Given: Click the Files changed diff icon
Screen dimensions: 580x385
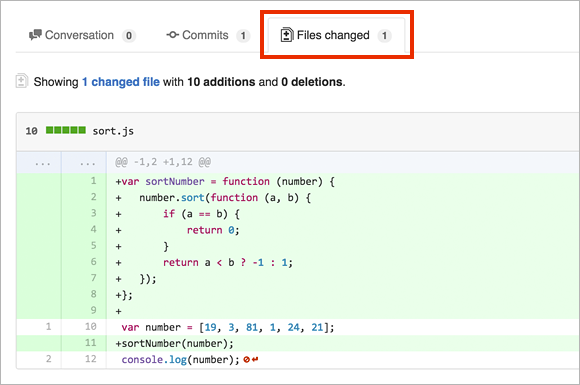Looking at the screenshot, I should (287, 35).
